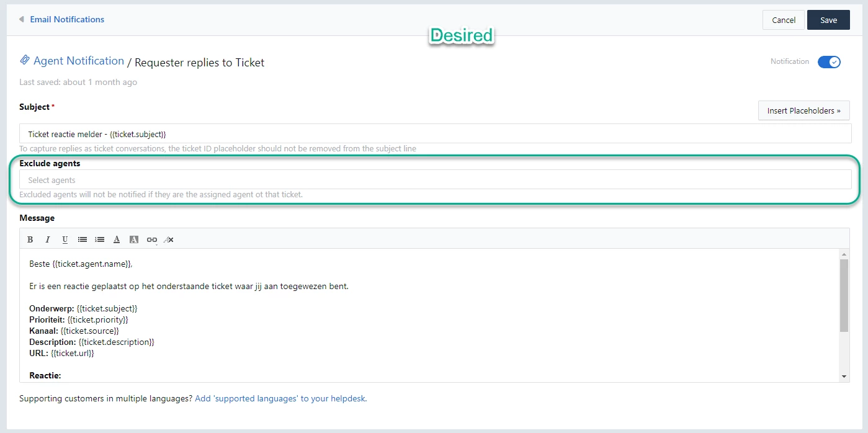The height and width of the screenshot is (433, 868).
Task: Go back to Email Notifications
Action: click(x=67, y=19)
